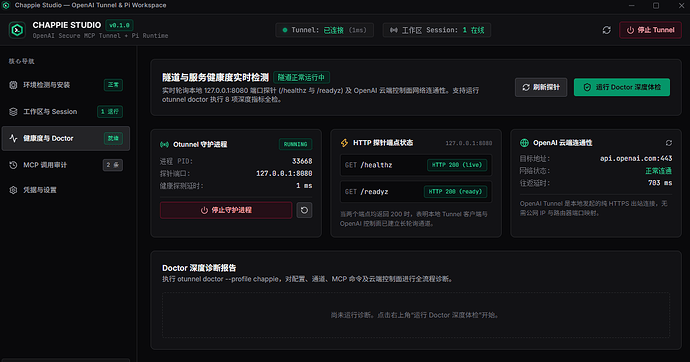Click the 2 条 badge on MCP 调用审计
The height and width of the screenshot is (362, 690).
tap(113, 165)
